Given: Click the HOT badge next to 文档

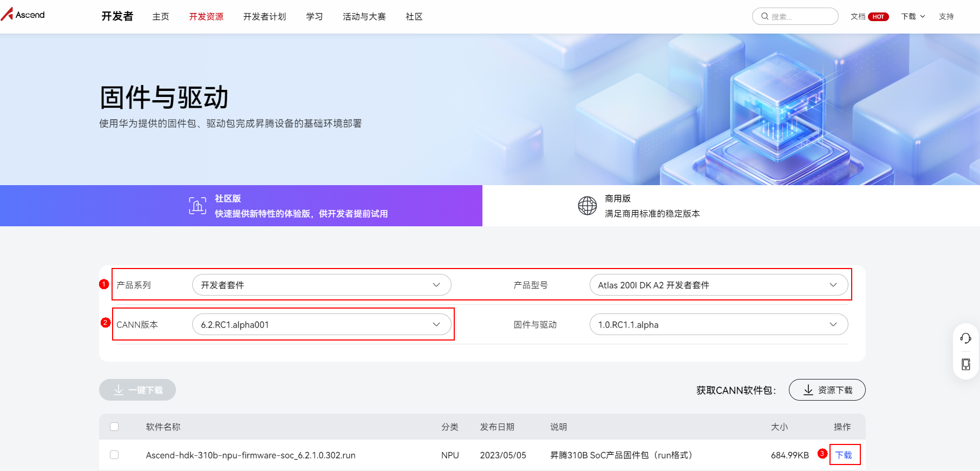Looking at the screenshot, I should [878, 17].
